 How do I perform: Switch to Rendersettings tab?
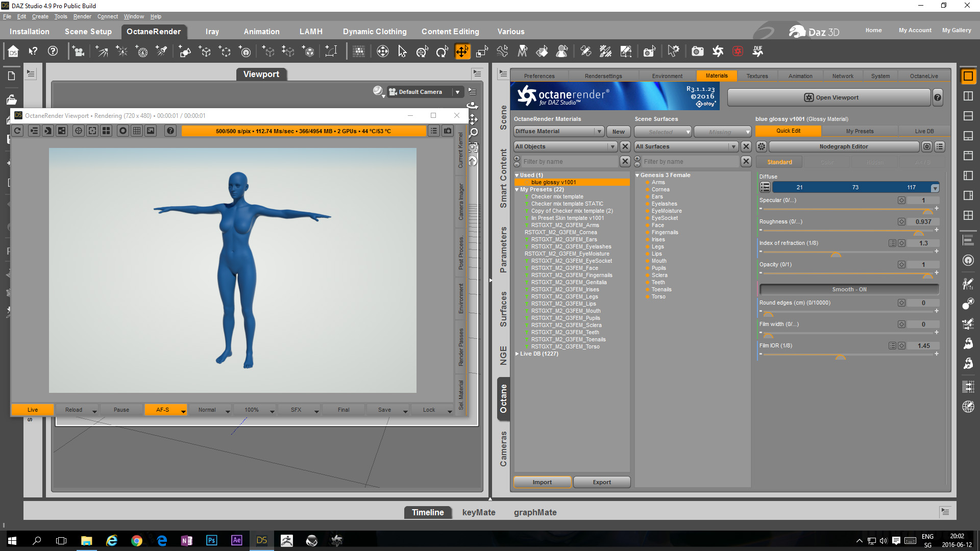point(603,76)
